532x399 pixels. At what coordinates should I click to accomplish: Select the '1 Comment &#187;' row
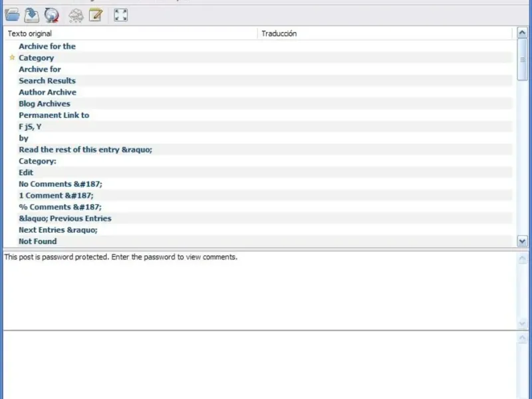(x=258, y=196)
